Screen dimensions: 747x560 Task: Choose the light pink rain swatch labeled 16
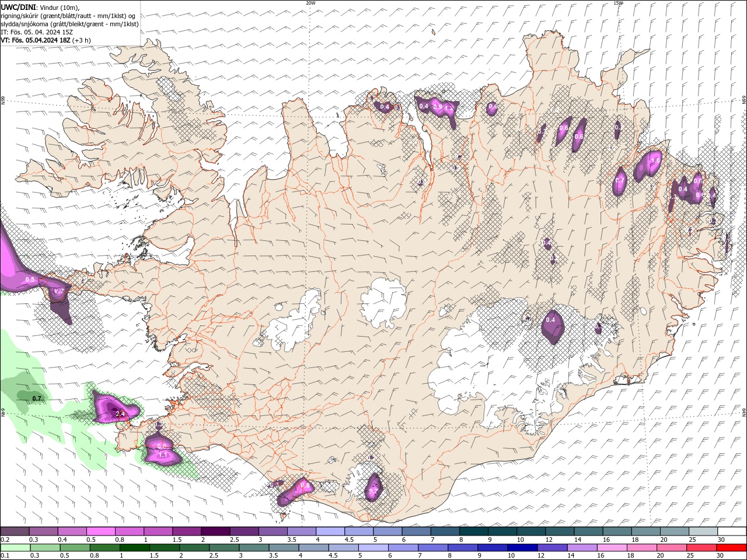tap(612, 548)
